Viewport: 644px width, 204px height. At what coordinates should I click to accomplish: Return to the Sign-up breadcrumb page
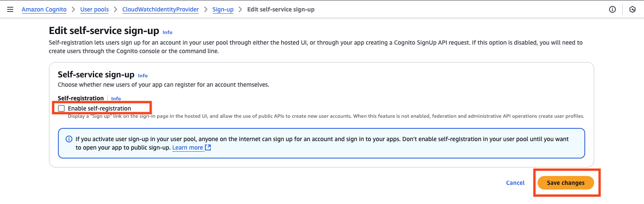click(x=223, y=9)
